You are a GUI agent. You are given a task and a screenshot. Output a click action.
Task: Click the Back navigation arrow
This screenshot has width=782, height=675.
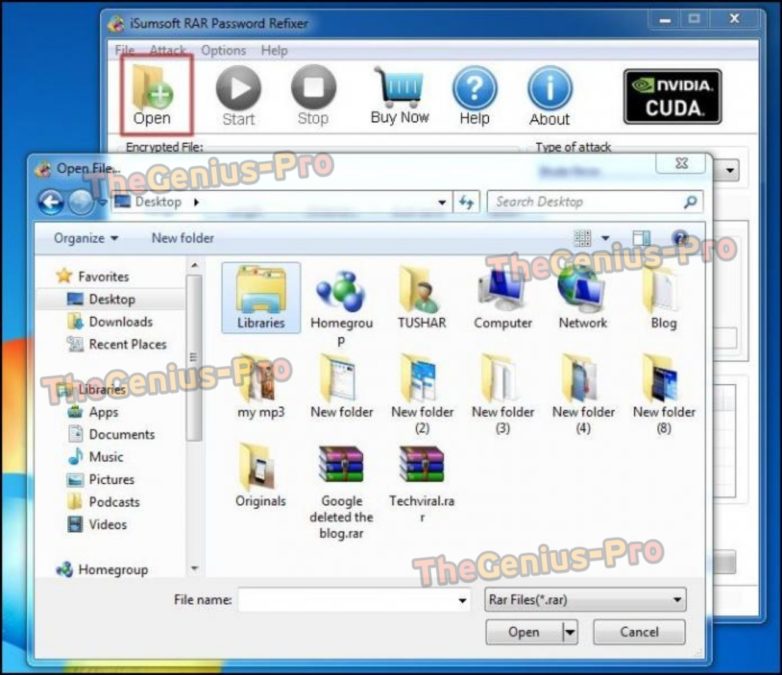coord(51,202)
